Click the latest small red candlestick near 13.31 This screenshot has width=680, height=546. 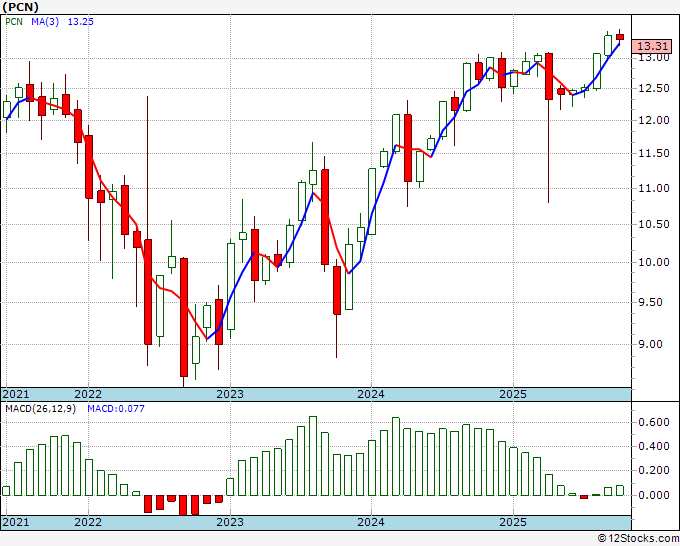620,37
